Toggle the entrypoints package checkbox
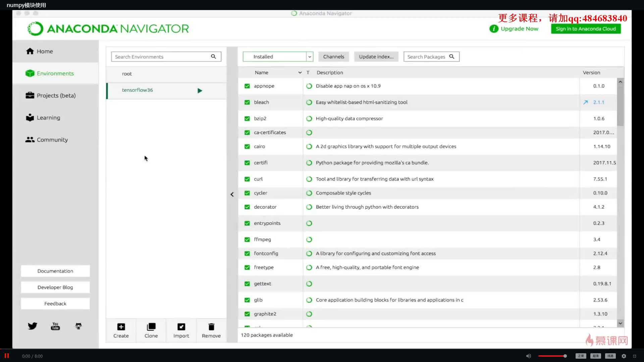644x362 pixels. click(x=247, y=223)
